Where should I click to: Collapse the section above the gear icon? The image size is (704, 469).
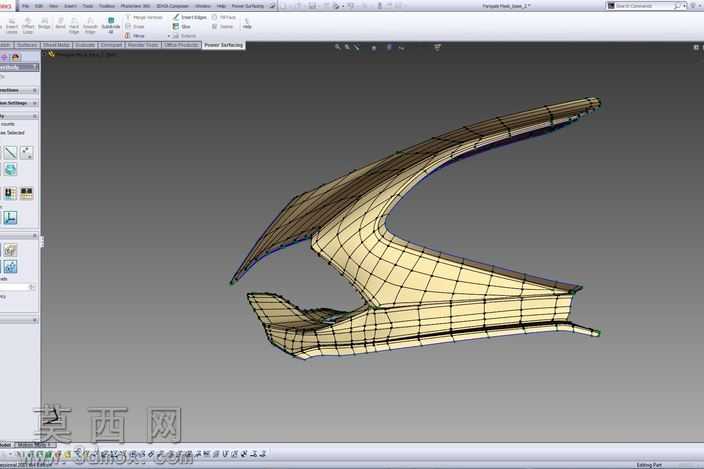[x=35, y=236]
